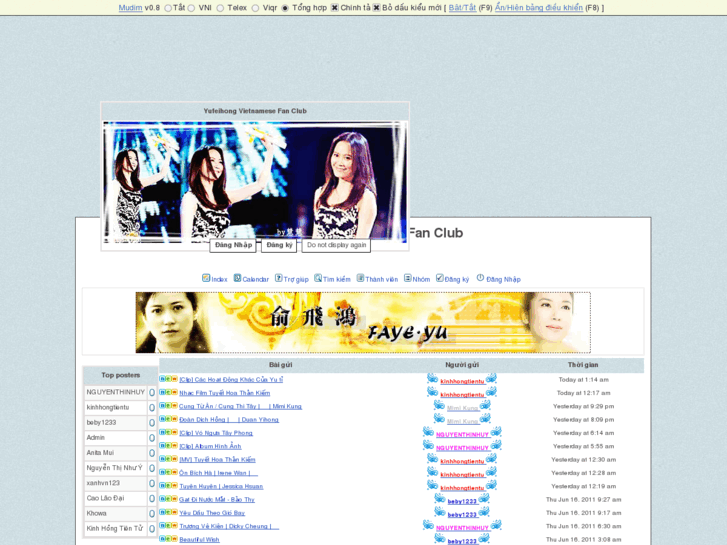Screen dimensions: 727x545
Task: Click the Đăng ký register icon in navbar
Action: (x=440, y=278)
